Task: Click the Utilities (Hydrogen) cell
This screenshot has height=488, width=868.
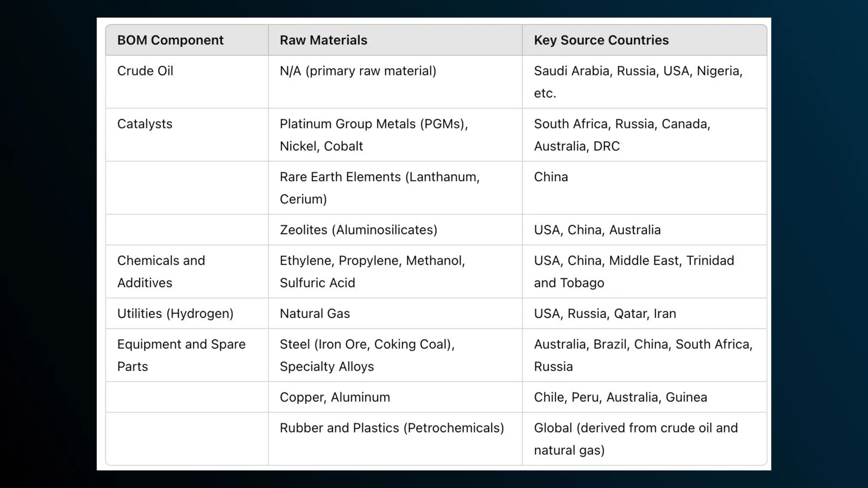Action: point(175,314)
